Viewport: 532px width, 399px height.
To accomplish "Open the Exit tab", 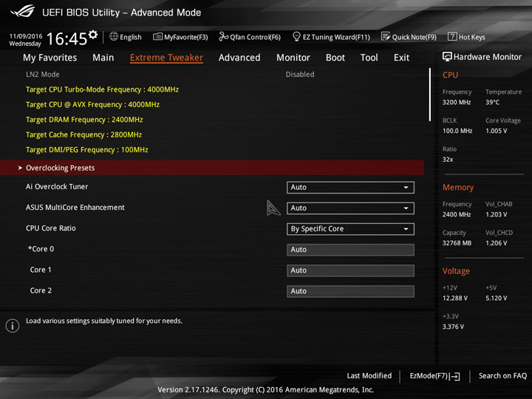I will (401, 58).
